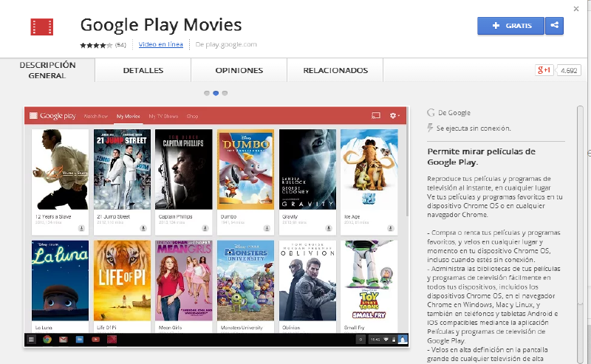The image size is (591, 364).
Task: Click the notification counter in the shelf
Action: click(361, 340)
